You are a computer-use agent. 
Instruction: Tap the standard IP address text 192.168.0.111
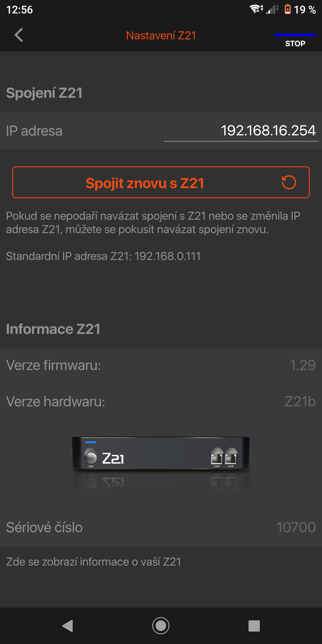pyautogui.click(x=167, y=256)
